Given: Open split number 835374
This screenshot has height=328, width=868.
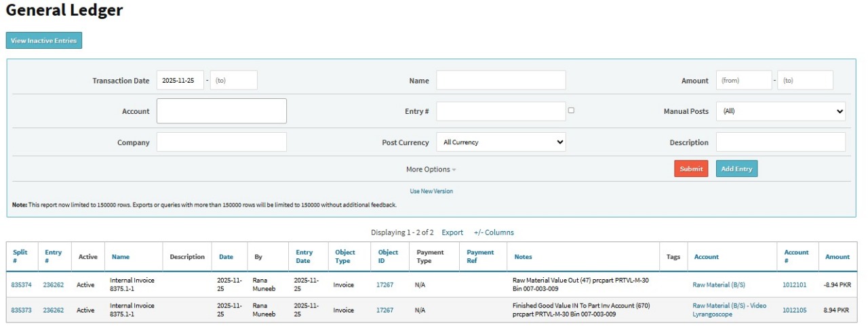Looking at the screenshot, I should click(21, 285).
